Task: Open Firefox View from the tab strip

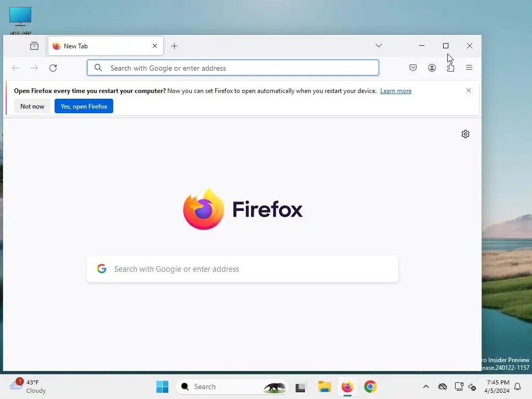Action: point(34,46)
